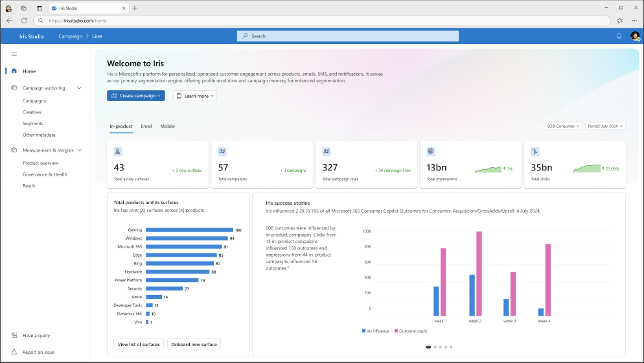The width and height of the screenshot is (644, 363).
Task: Click the Iris Studio header title
Action: 31,36
